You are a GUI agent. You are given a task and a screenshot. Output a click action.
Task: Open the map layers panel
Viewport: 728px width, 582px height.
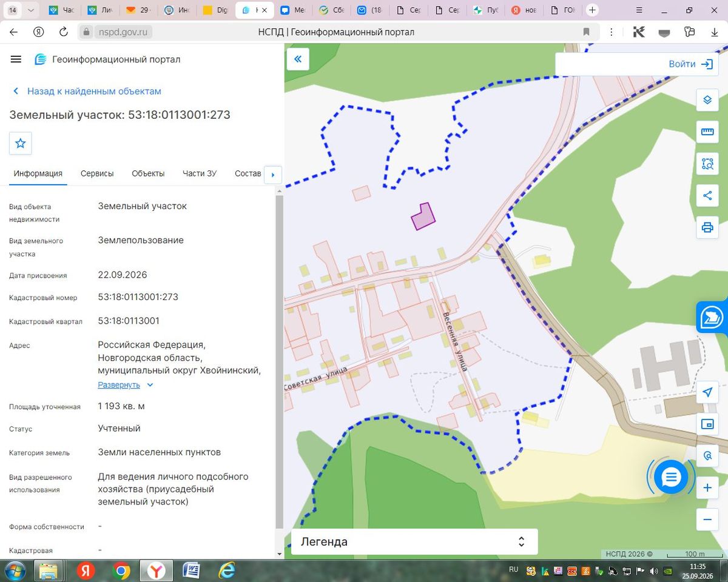707,100
